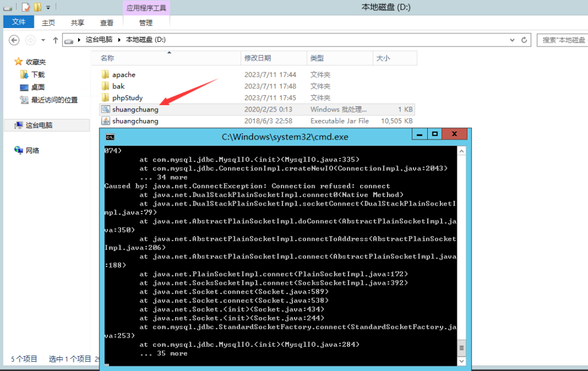
Task: Switch to the 管理 ribbon tab
Action: point(146,23)
